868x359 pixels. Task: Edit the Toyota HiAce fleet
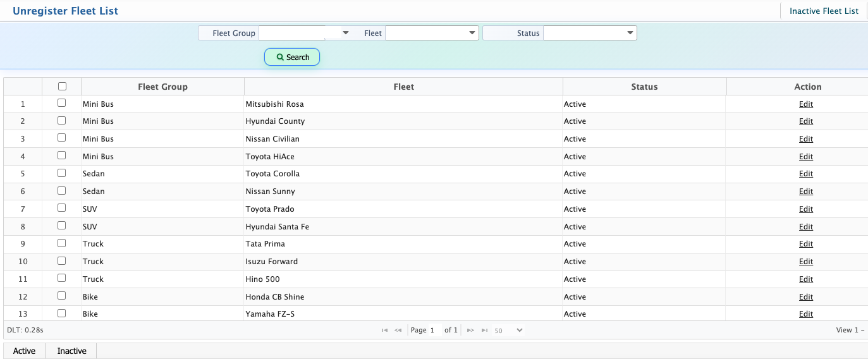[x=806, y=157]
